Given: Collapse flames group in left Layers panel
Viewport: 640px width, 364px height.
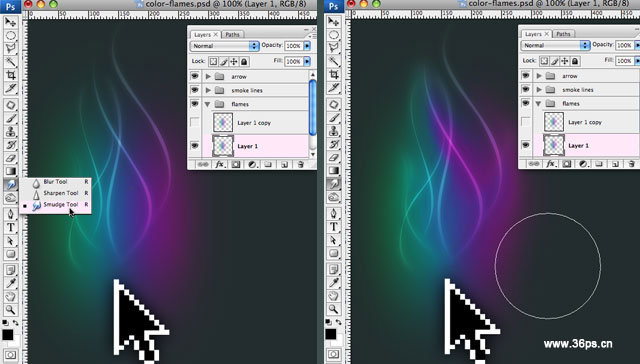Looking at the screenshot, I should tap(208, 104).
